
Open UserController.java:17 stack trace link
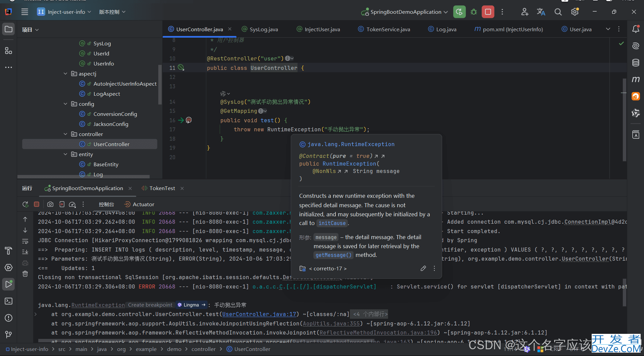coord(259,314)
